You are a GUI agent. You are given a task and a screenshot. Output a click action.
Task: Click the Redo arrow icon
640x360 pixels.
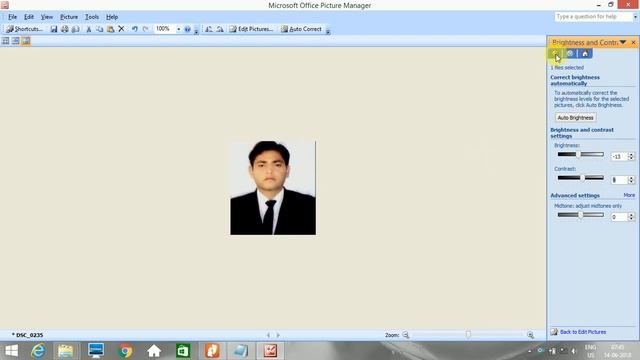click(145, 29)
